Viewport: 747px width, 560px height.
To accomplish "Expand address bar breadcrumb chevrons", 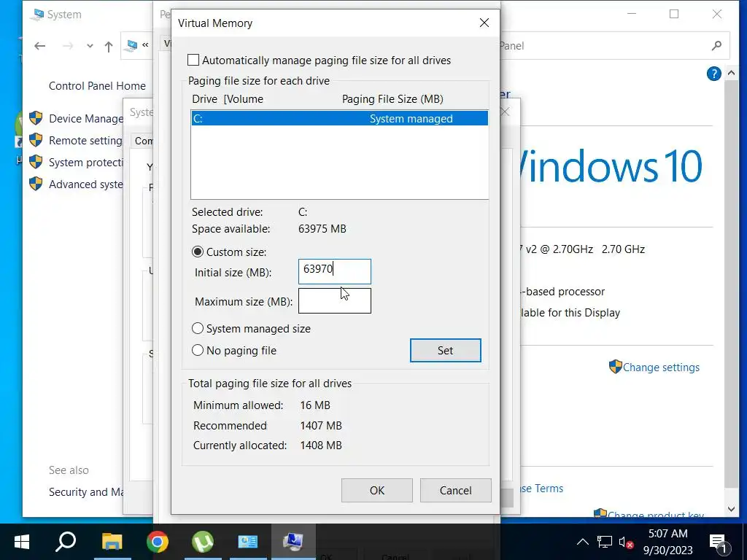I will coord(145,45).
